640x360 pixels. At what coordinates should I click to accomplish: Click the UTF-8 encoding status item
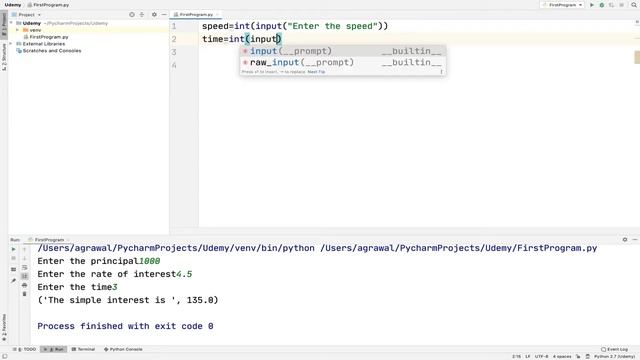click(x=542, y=356)
